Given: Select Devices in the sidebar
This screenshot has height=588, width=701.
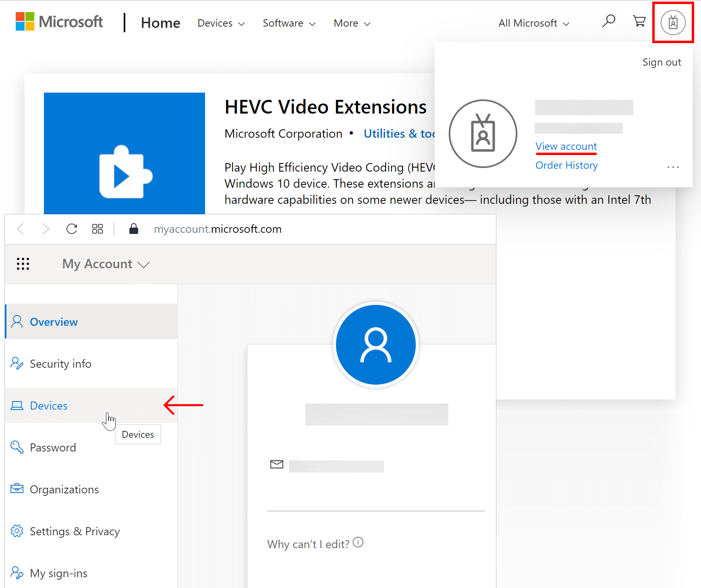Looking at the screenshot, I should click(x=91, y=405).
